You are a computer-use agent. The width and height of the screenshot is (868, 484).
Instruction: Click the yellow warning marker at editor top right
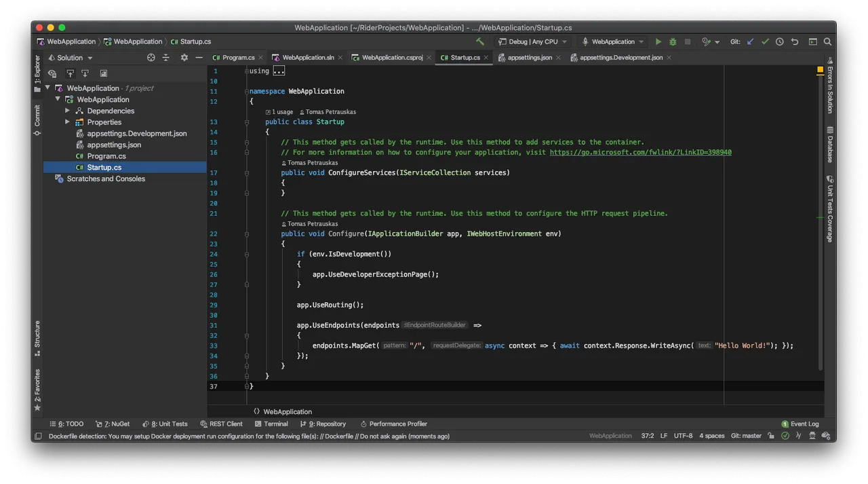click(820, 70)
